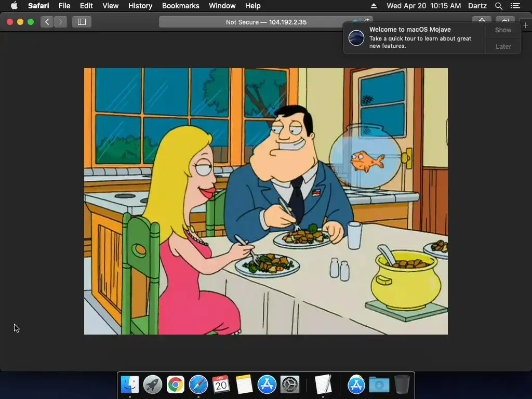Viewport: 532px width, 399px height.
Task: Click the Safari compass icon in Dock
Action: tap(198, 384)
